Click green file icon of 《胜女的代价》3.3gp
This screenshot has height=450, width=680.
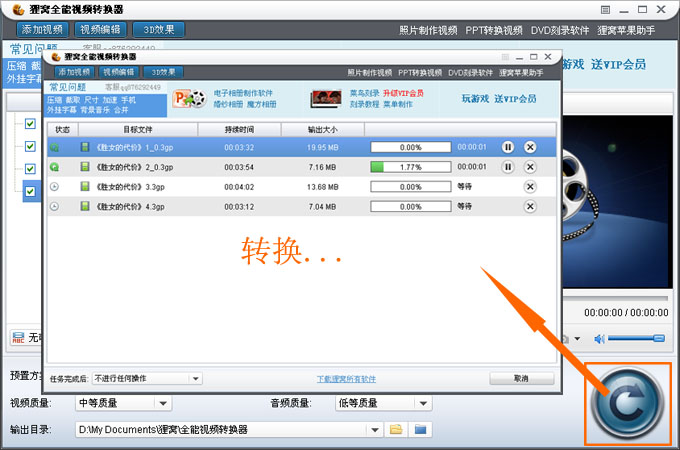85,186
